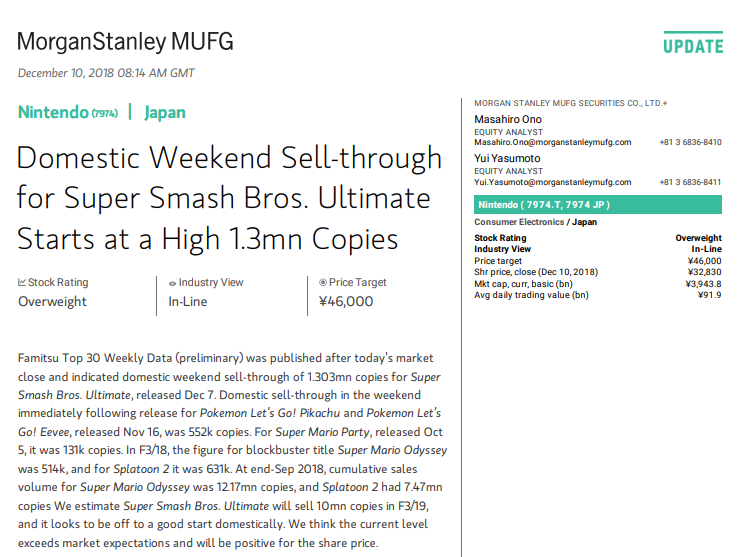Click analyst name Yui Yasumoto
Screen dimensions: 754x557
pos(507,158)
